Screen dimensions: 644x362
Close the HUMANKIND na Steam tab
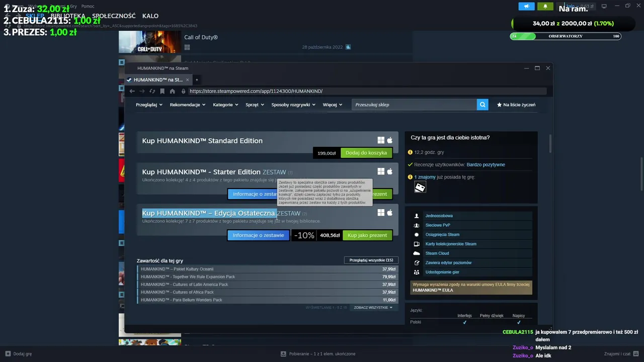(187, 79)
